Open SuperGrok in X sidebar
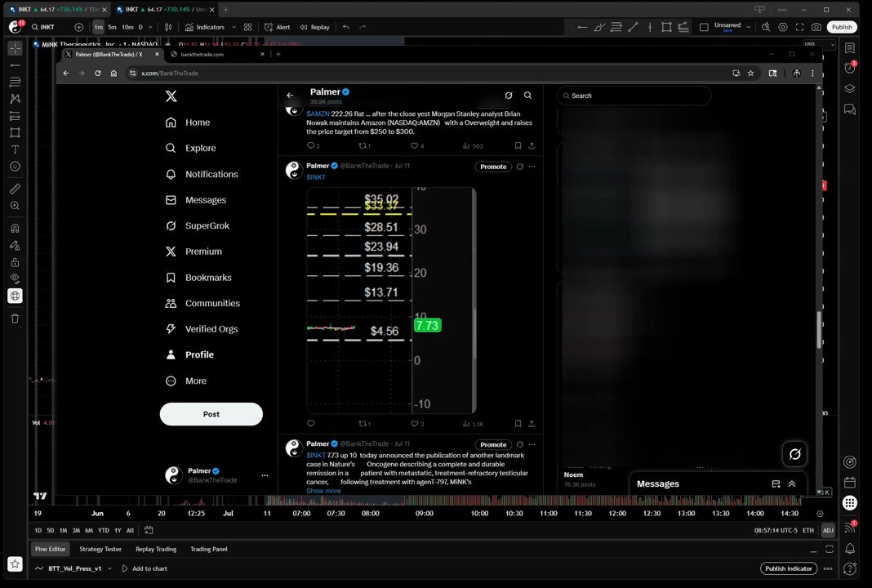 pos(198,225)
